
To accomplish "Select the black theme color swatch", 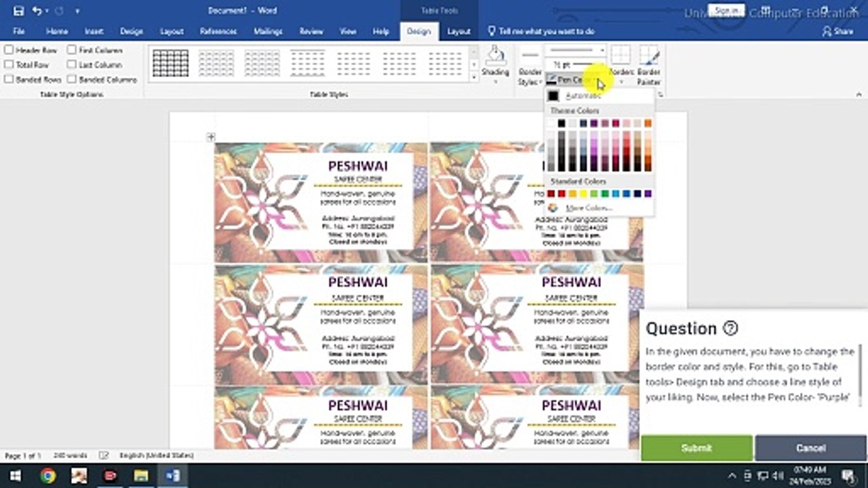I will 561,123.
